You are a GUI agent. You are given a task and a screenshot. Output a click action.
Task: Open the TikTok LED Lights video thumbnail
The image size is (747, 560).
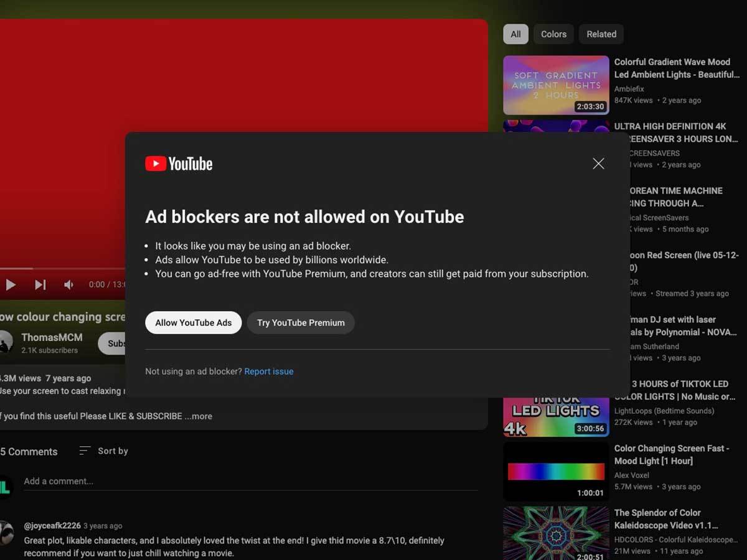tap(556, 417)
